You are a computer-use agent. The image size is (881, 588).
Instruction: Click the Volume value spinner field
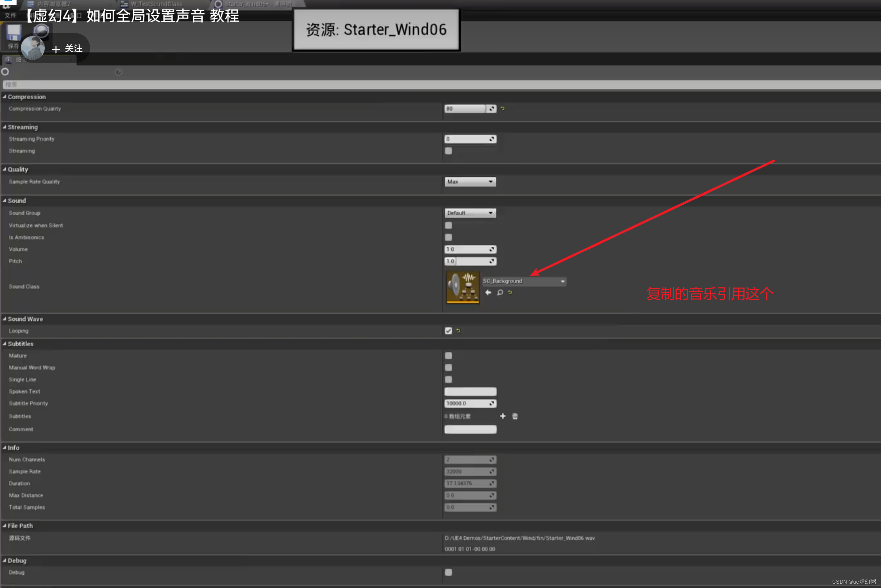[467, 249]
